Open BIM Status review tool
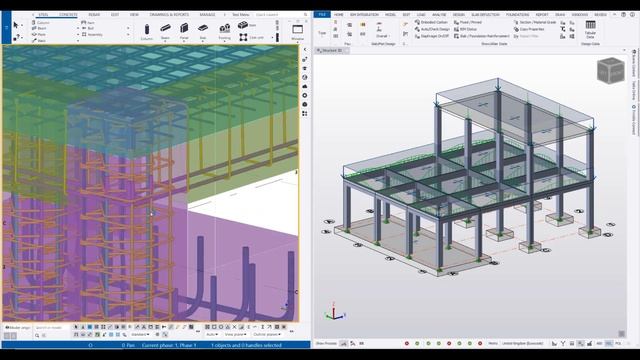640x360 pixels. tap(465, 29)
